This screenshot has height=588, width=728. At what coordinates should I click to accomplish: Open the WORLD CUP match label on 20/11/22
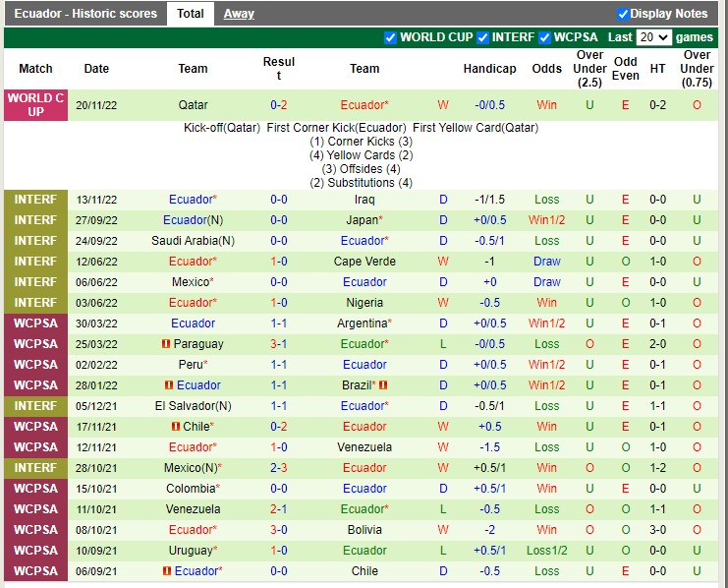35,105
